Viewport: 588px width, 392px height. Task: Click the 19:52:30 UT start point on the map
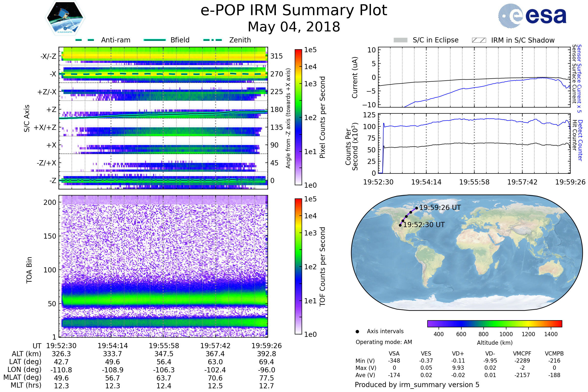(400, 225)
